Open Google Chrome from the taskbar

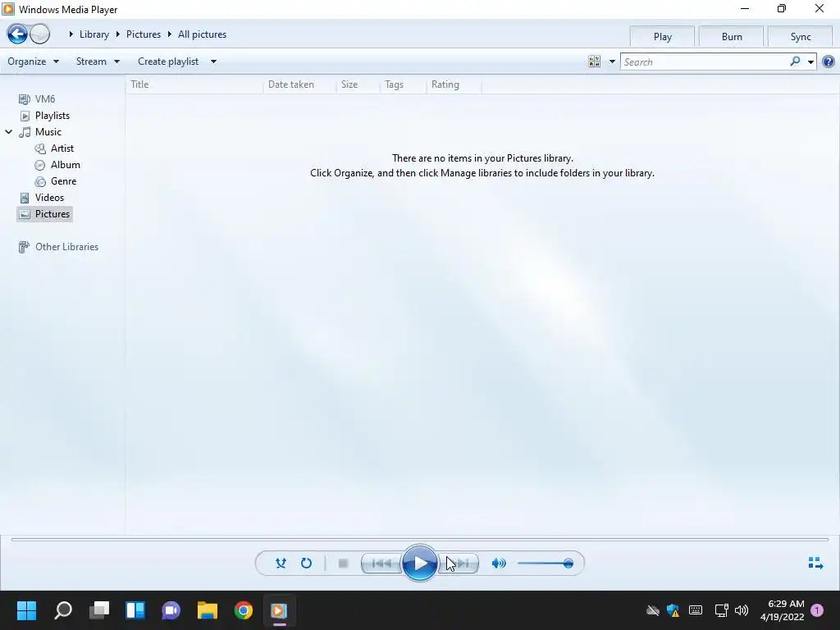tap(243, 610)
